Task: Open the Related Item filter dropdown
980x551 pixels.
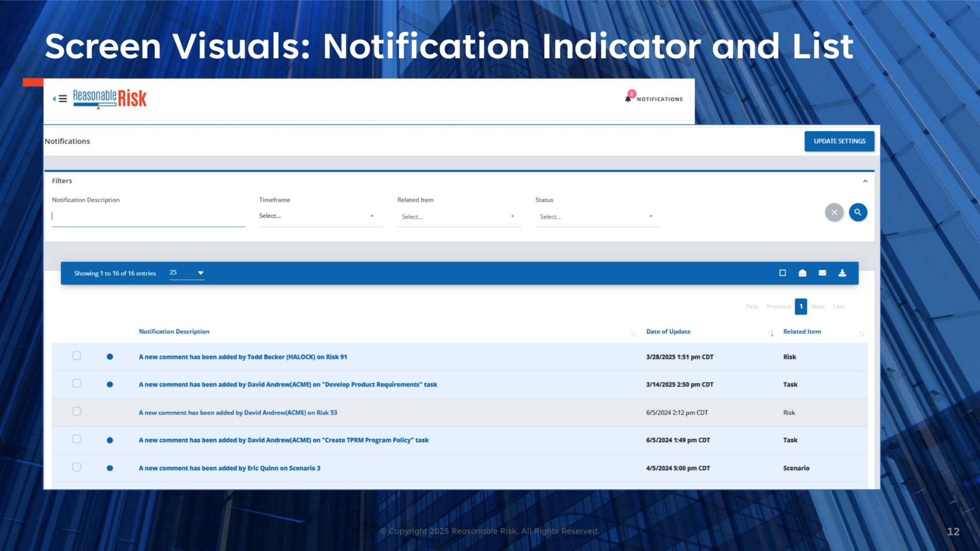Action: pyautogui.click(x=459, y=217)
